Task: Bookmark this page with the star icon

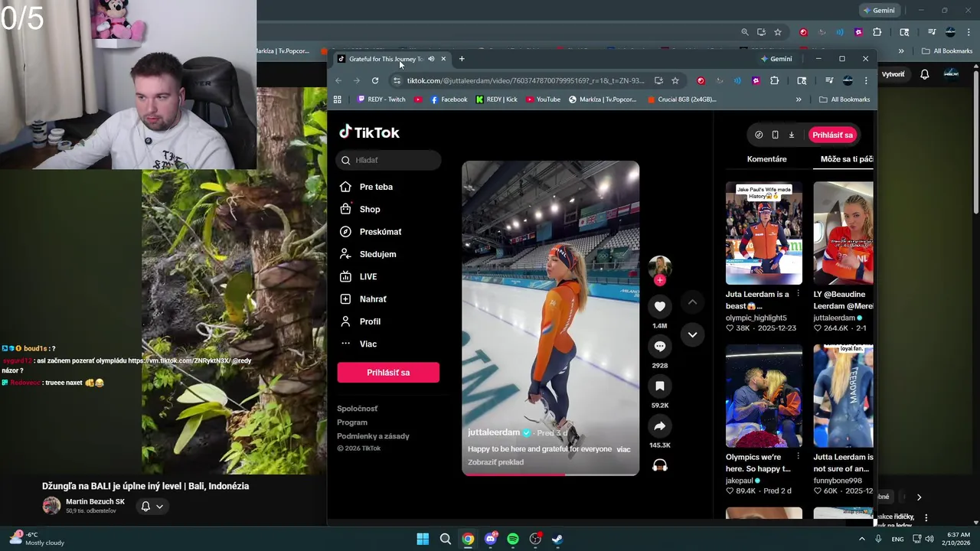Action: (x=675, y=80)
